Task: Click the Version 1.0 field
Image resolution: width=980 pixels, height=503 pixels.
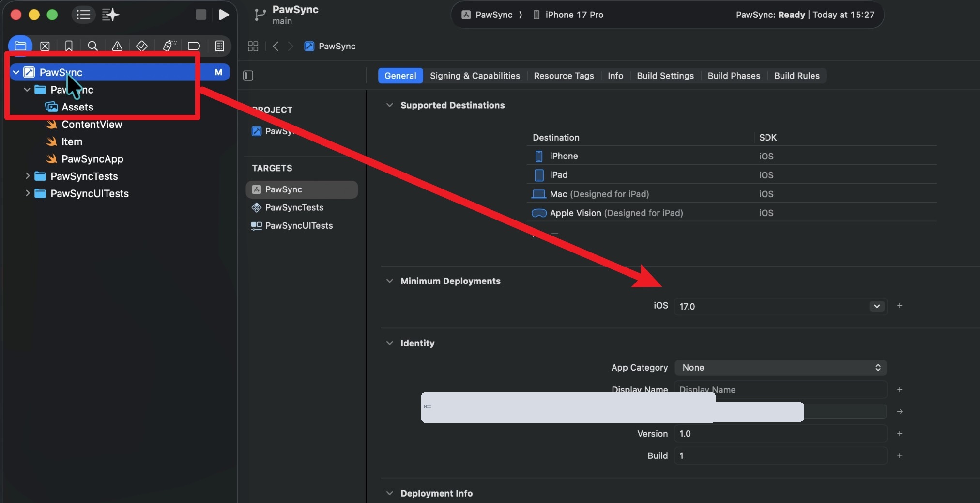Action: (781, 434)
